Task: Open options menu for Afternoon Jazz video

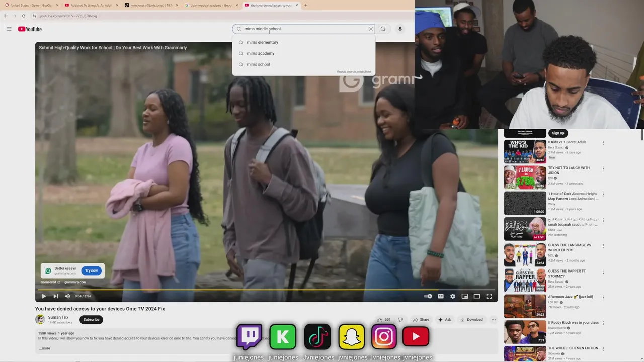Action: tap(603, 298)
